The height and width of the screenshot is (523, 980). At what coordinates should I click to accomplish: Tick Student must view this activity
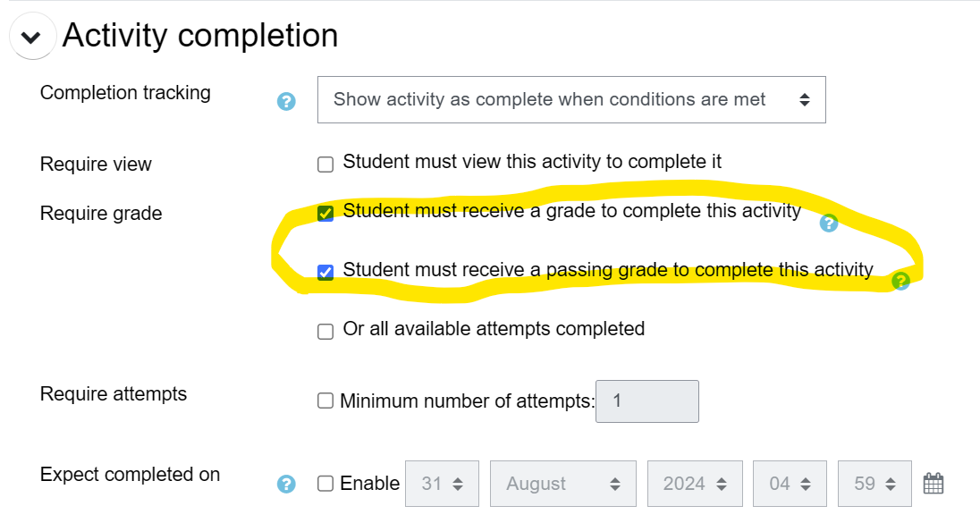point(325,164)
